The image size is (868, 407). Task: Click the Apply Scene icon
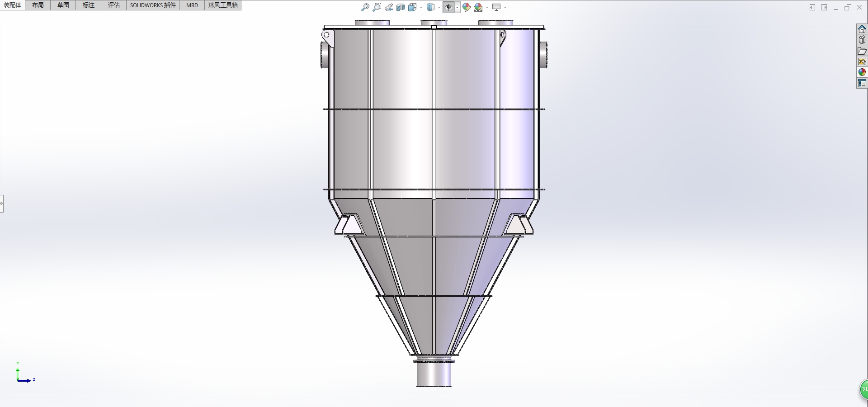click(x=478, y=7)
